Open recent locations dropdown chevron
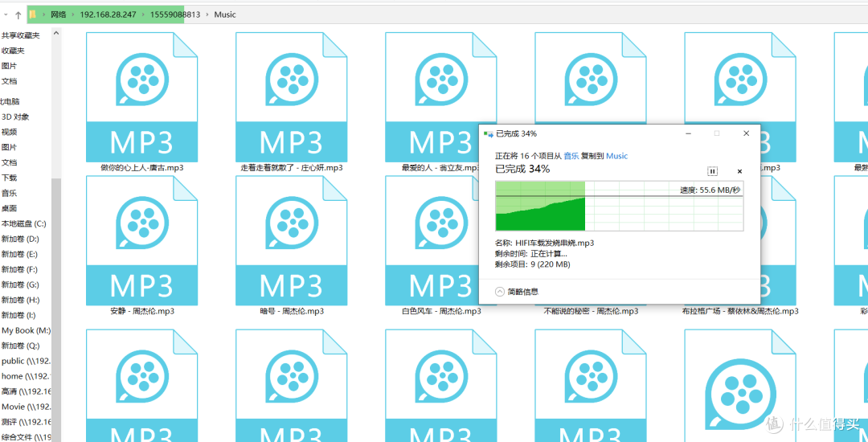Viewport: 868px width, 442px height. (6, 15)
